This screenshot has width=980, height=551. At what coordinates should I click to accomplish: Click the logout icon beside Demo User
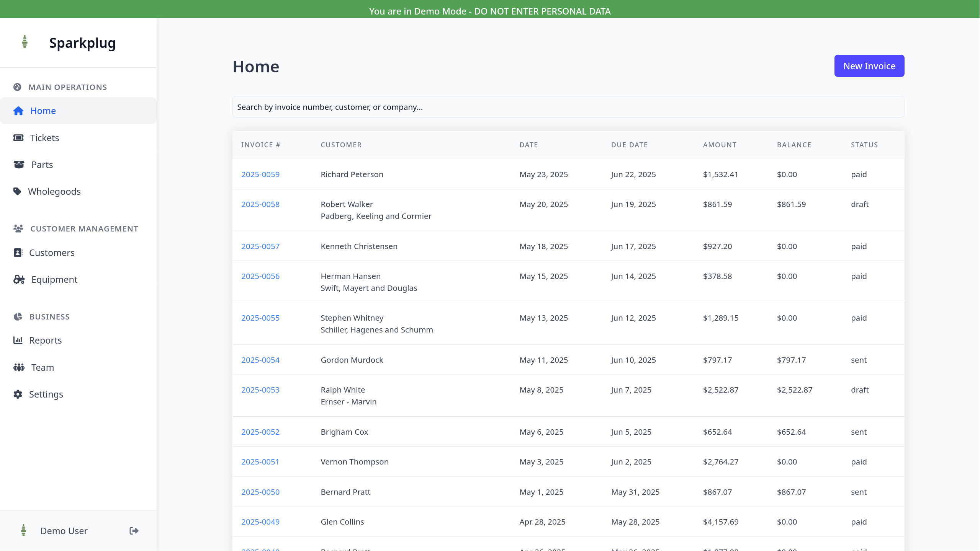click(x=134, y=530)
